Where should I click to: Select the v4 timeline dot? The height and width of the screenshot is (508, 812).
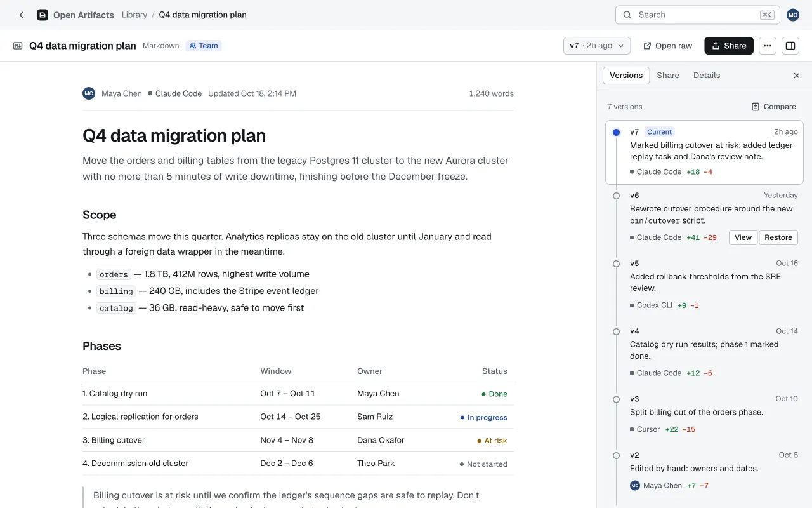tap(616, 331)
